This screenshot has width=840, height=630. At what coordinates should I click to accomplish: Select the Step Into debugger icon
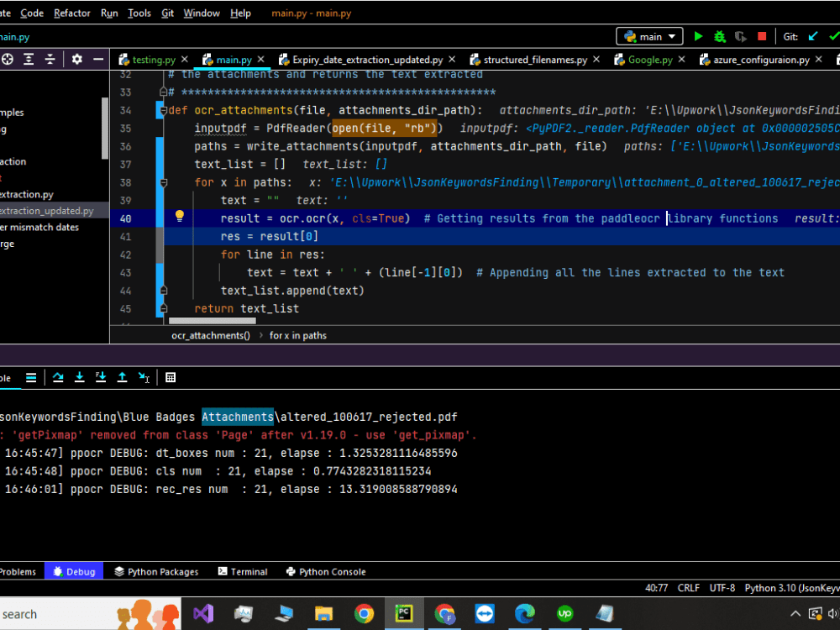click(79, 377)
